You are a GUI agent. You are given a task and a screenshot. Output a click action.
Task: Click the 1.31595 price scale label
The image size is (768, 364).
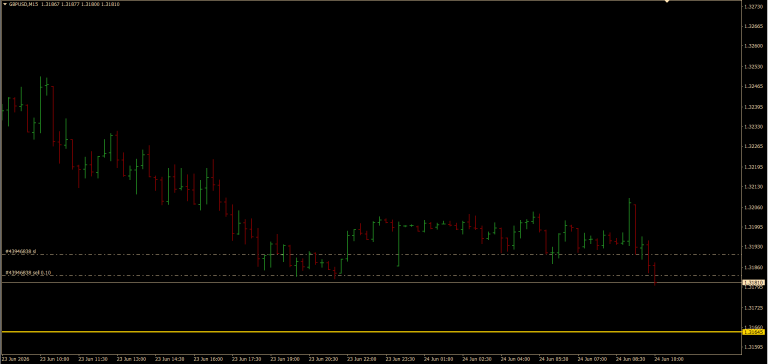(x=753, y=347)
